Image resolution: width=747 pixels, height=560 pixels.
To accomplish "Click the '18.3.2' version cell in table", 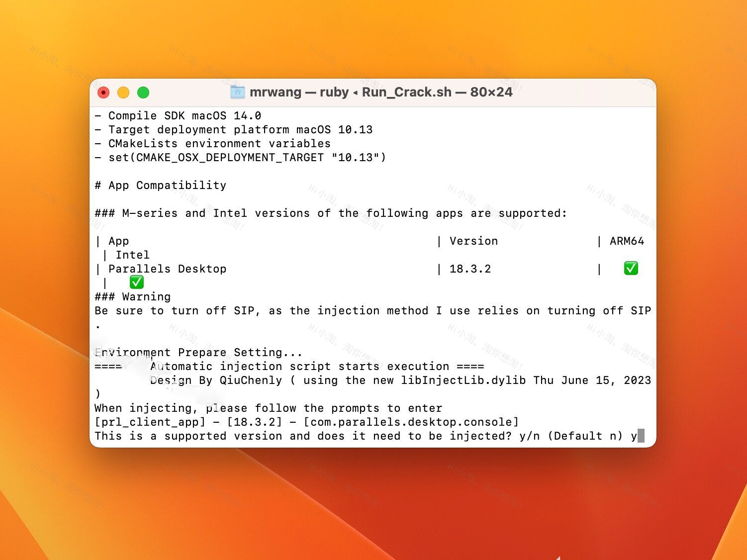I will 470,269.
